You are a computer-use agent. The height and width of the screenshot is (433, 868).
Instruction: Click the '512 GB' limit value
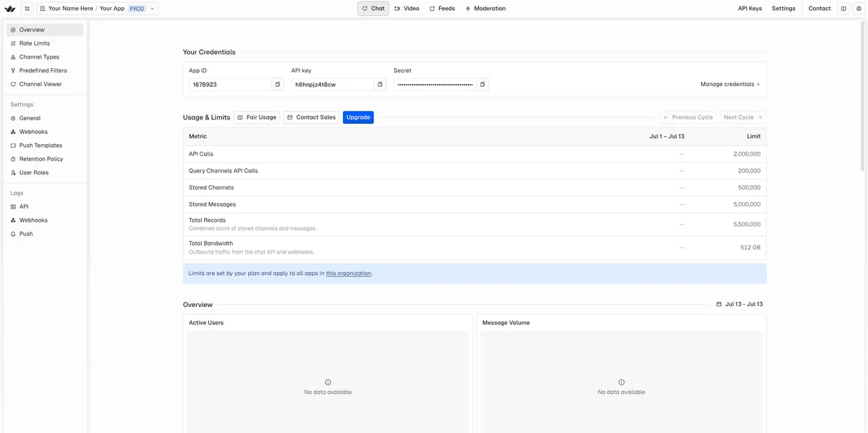(x=750, y=248)
